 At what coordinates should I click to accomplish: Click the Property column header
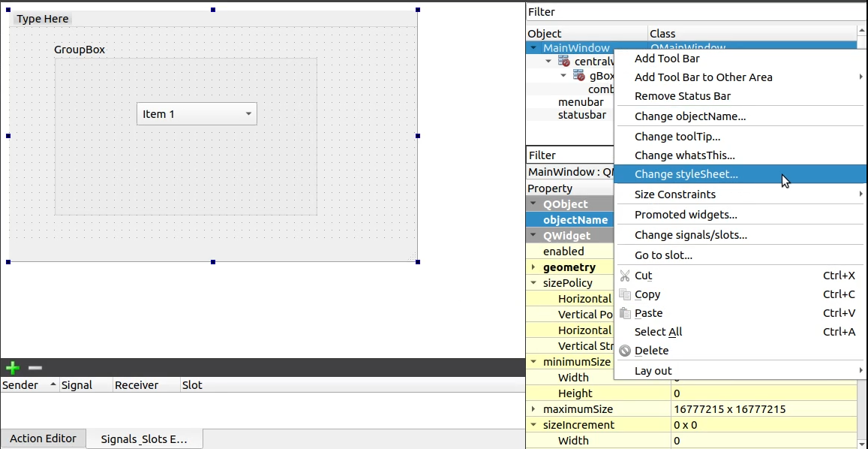pos(570,188)
